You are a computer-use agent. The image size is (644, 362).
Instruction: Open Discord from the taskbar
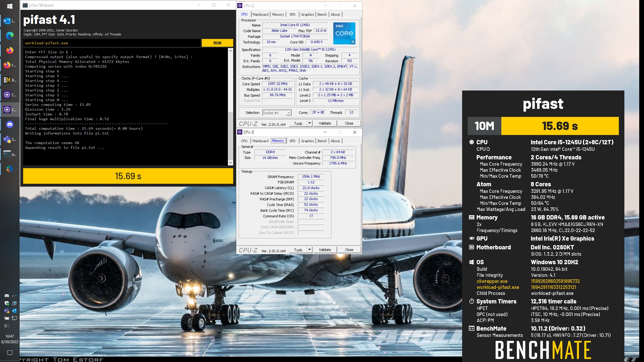tap(10, 124)
